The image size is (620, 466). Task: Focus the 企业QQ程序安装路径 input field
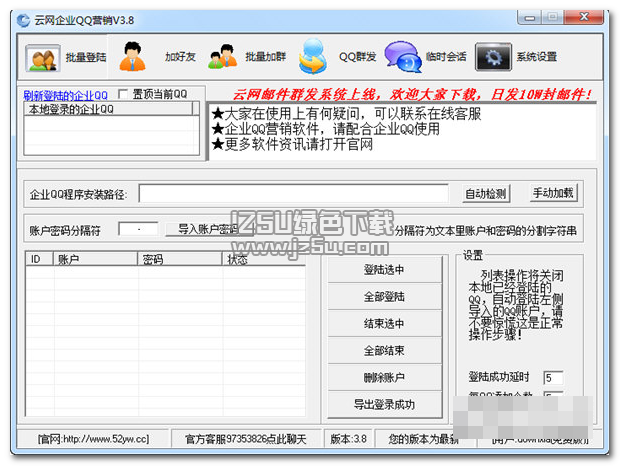(294, 194)
